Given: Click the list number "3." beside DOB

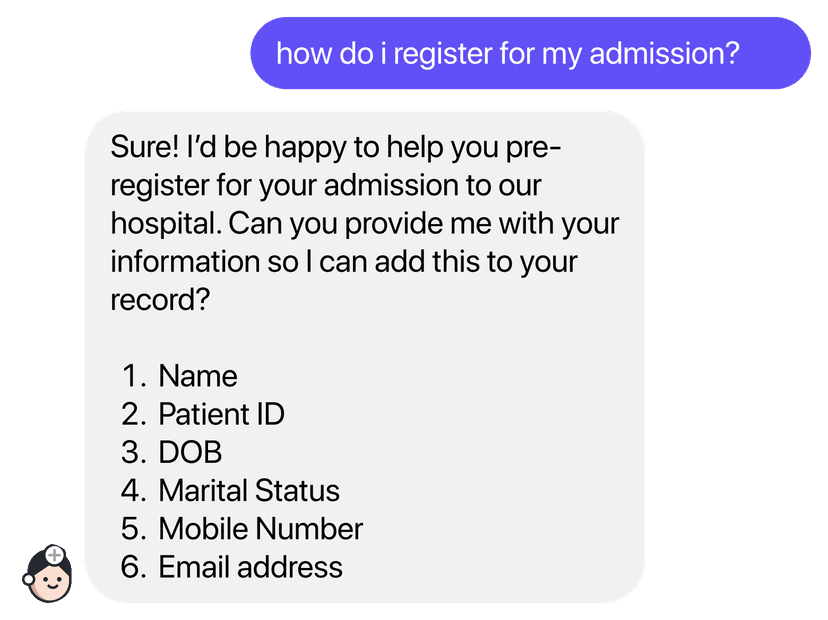Looking at the screenshot, I should pos(135,452).
